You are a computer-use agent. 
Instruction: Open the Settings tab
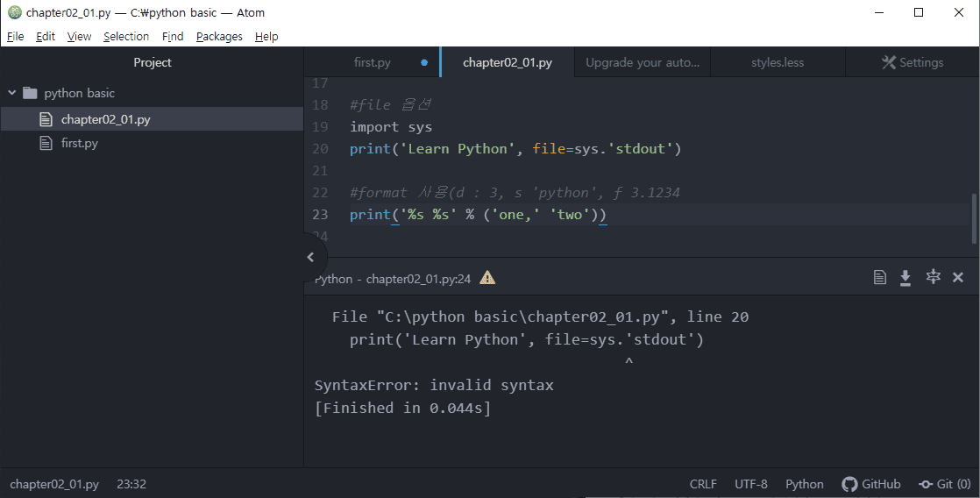click(913, 62)
